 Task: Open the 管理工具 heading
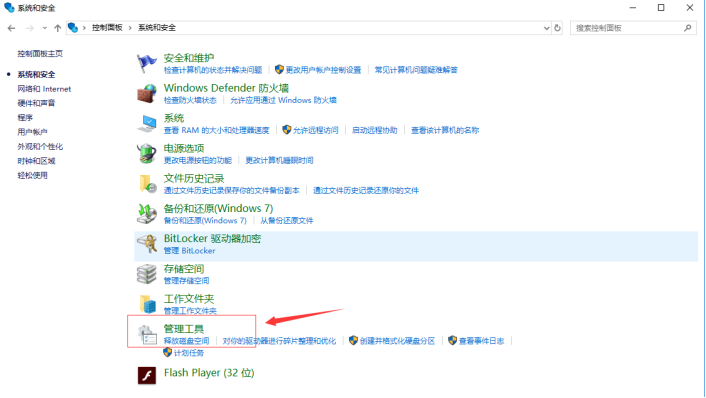[x=184, y=329]
